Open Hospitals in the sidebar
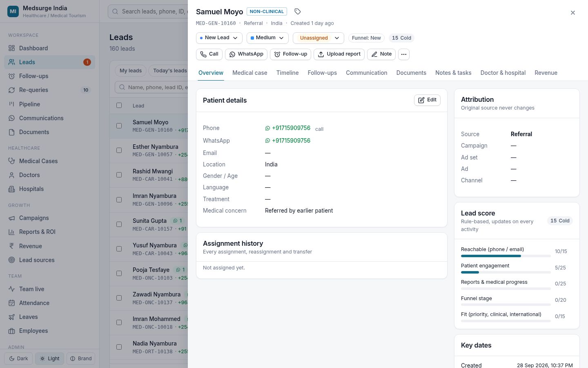 point(49,189)
